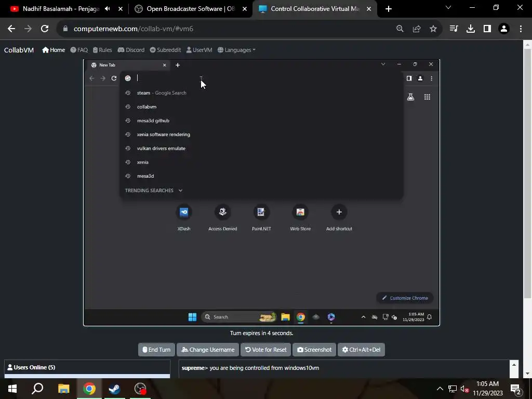The image size is (532, 399).
Task: Click the End Turn button
Action: [x=156, y=350]
